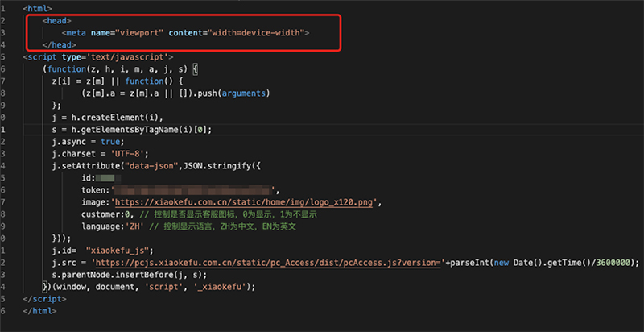
Task: Select the arguments keyword
Action: (x=244, y=93)
